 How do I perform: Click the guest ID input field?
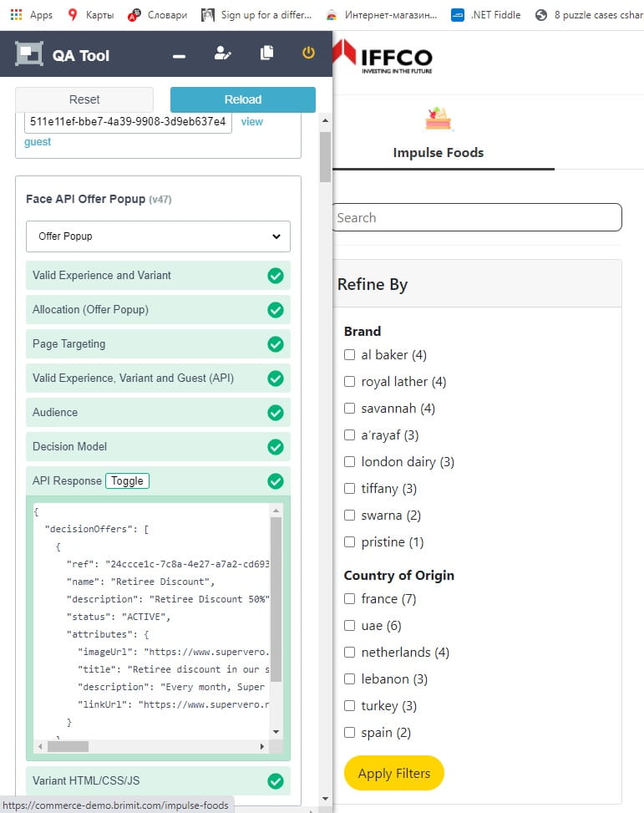tap(128, 122)
